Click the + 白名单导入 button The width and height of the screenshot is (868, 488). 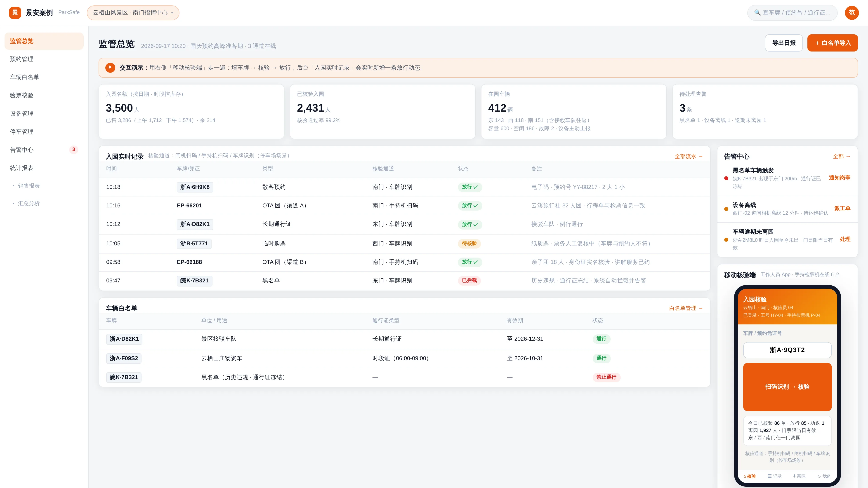(833, 43)
